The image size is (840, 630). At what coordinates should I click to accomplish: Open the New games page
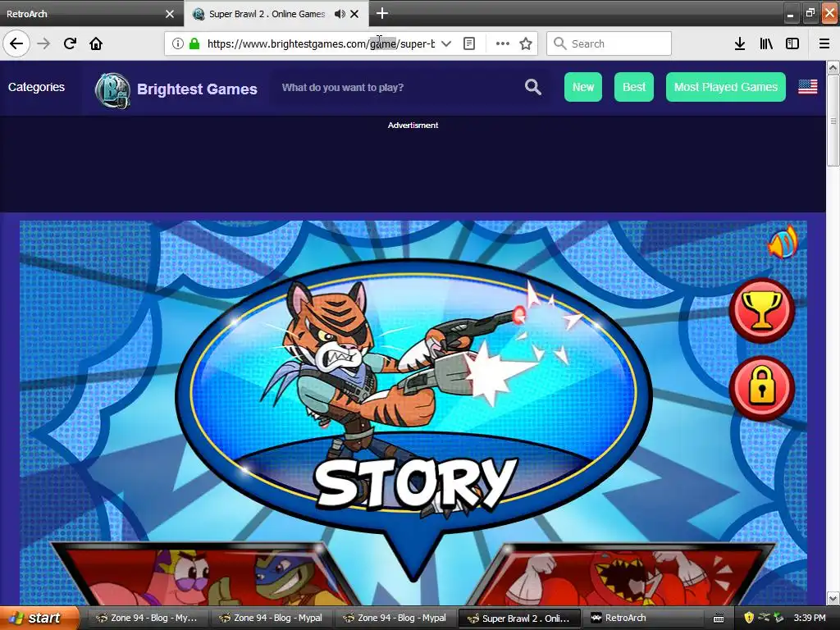tap(583, 87)
